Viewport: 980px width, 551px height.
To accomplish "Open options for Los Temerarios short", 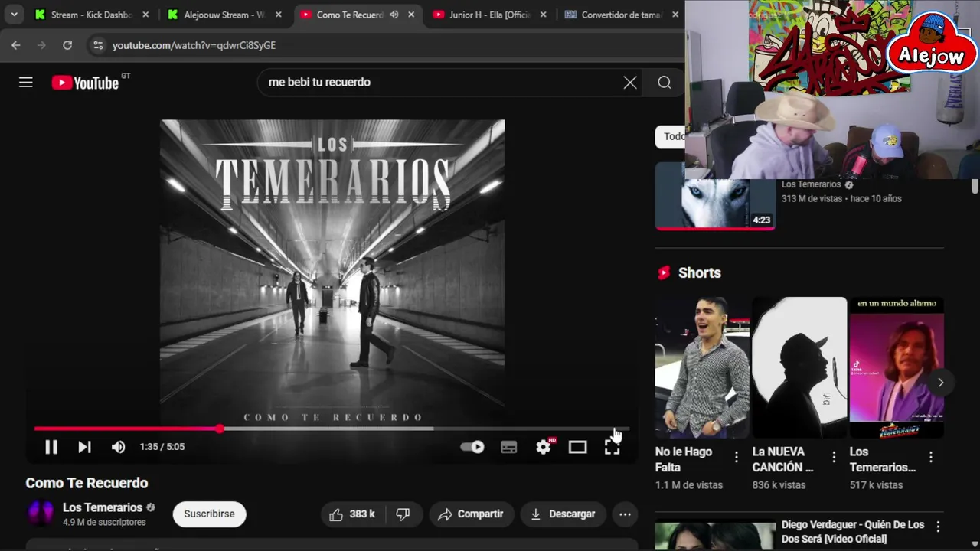I will coord(931,458).
